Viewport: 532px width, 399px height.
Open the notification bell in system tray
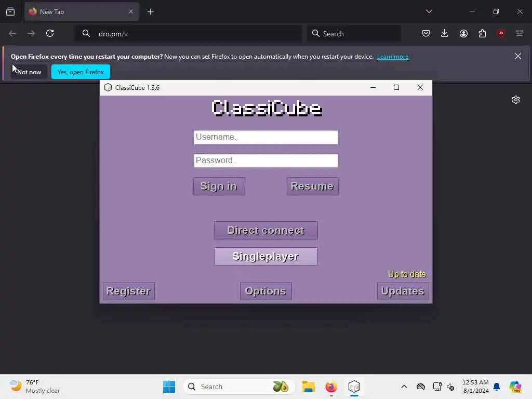[x=497, y=387]
